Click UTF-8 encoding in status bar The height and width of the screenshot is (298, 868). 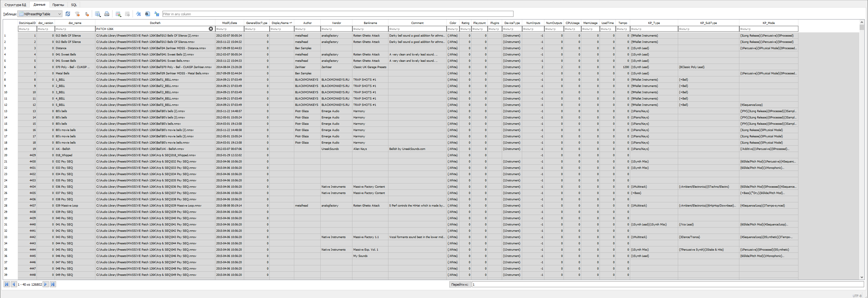point(857,296)
